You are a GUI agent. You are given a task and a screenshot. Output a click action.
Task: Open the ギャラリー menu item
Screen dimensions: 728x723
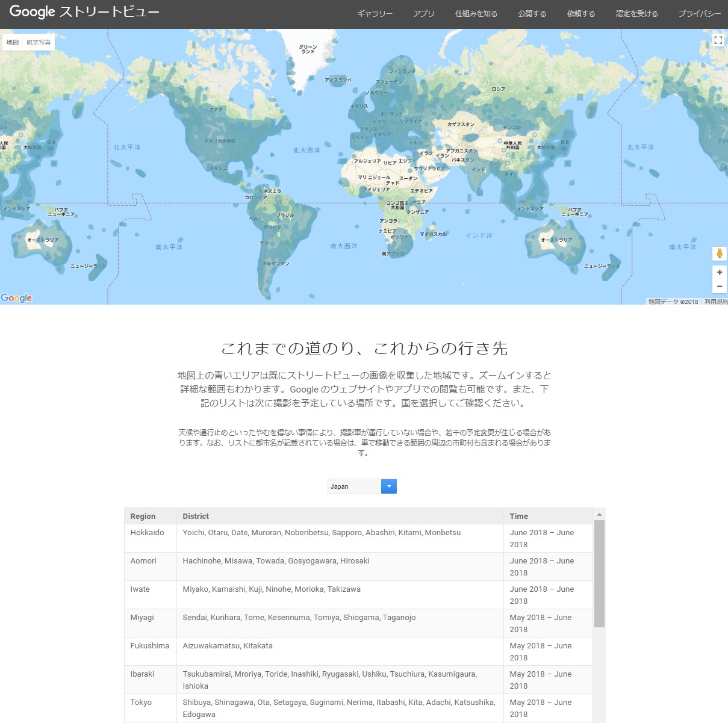[375, 13]
